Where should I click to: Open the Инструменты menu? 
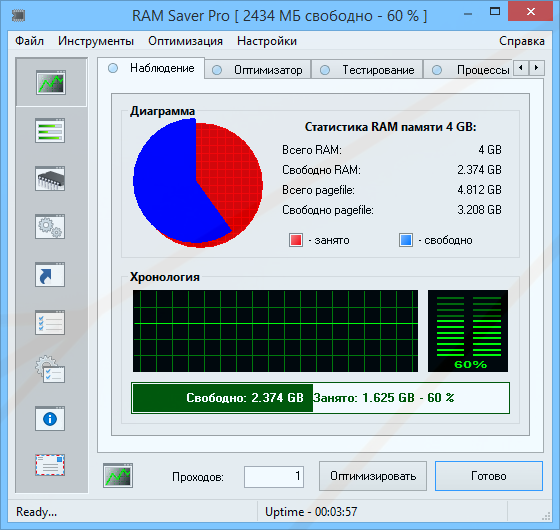coord(96,41)
